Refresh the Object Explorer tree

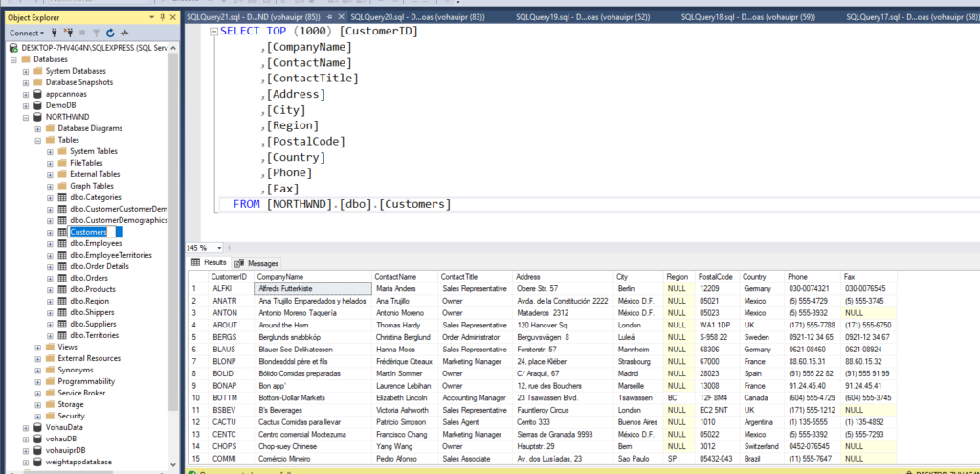point(111,33)
